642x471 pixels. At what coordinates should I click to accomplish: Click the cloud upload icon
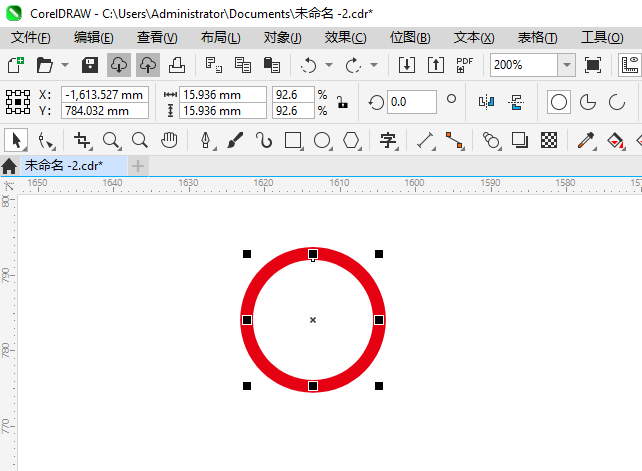pyautogui.click(x=148, y=65)
